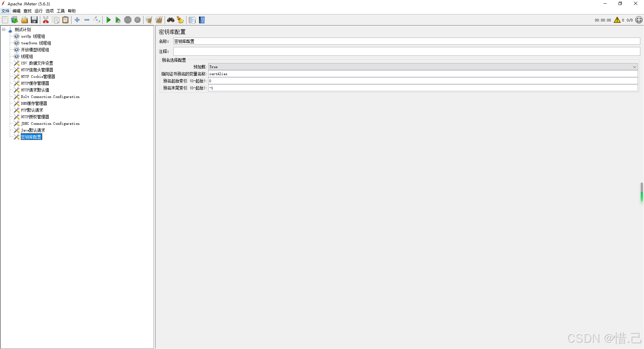The width and height of the screenshot is (644, 349).
Task: Click the Stop test icon
Action: (128, 20)
